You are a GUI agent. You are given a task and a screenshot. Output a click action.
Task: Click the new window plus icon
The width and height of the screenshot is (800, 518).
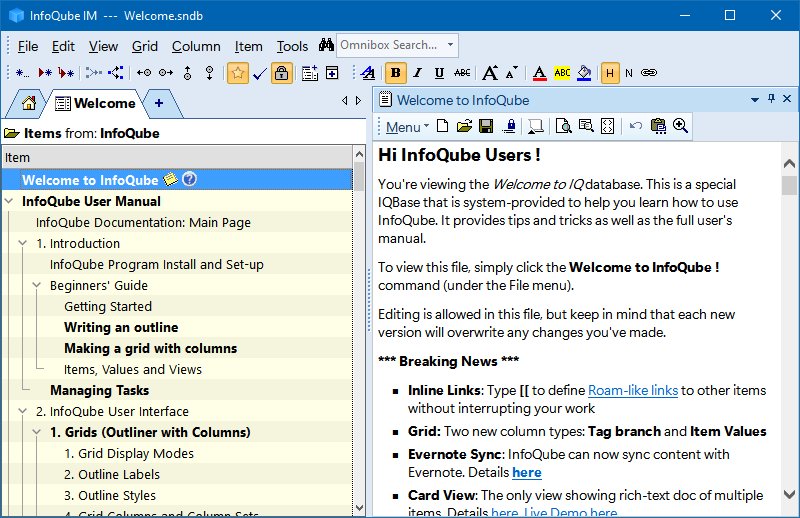pos(332,73)
